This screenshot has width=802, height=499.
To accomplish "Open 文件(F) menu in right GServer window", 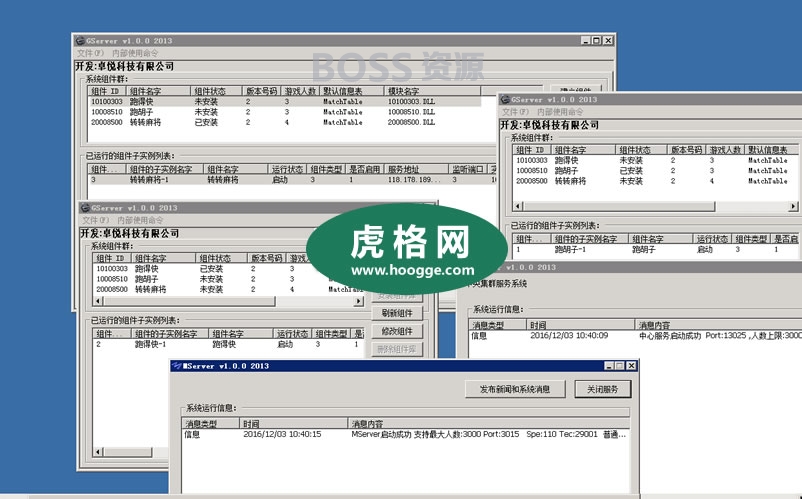I will (515, 111).
